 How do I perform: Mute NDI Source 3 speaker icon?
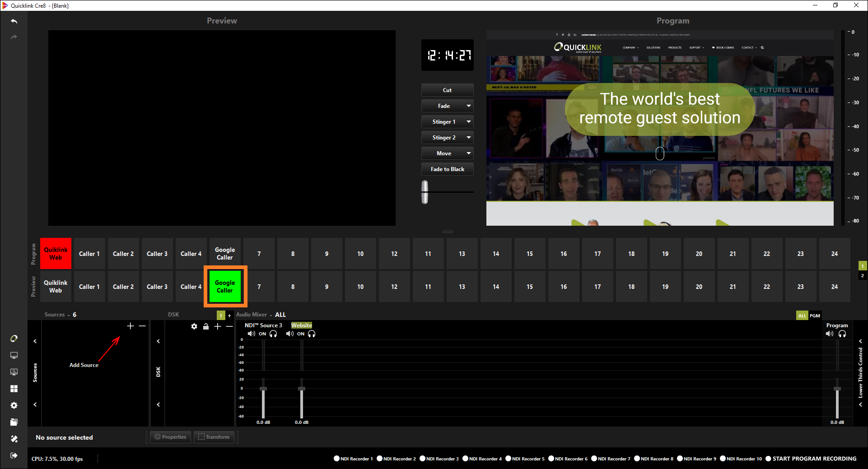[x=251, y=334]
